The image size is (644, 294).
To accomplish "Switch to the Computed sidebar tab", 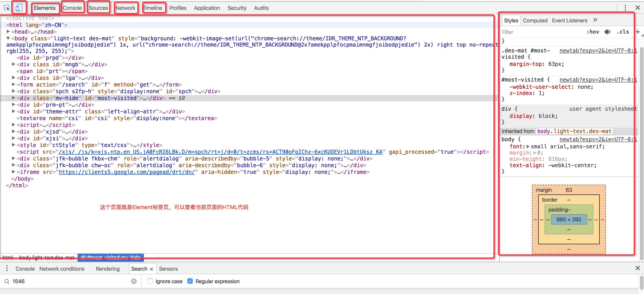I will pos(535,20).
